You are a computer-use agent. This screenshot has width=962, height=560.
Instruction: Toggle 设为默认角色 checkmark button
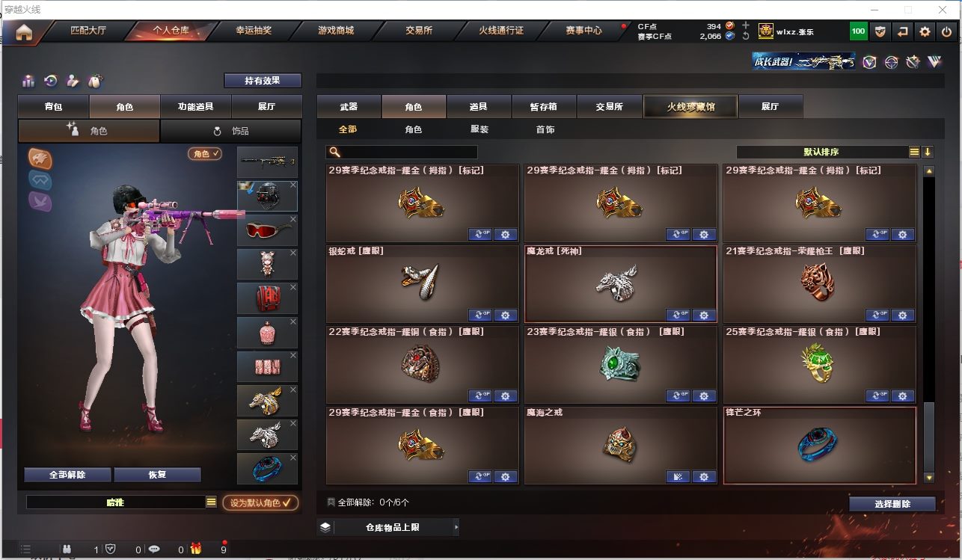[x=260, y=502]
